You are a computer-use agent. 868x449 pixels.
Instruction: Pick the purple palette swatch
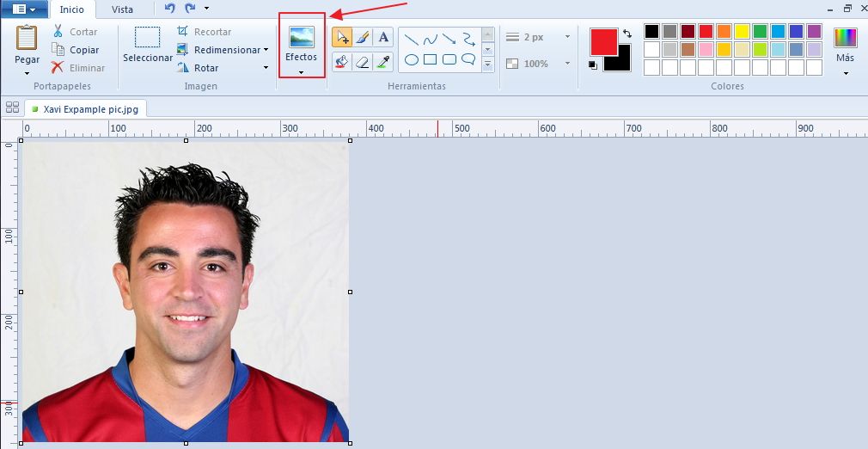point(815,31)
